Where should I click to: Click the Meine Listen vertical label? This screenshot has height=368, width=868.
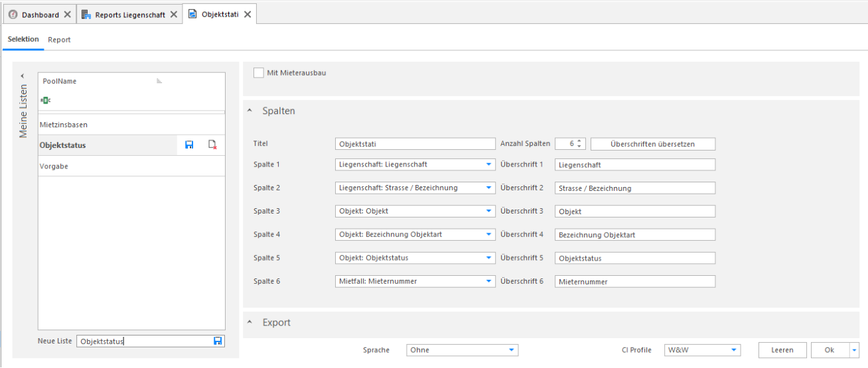pos(23,111)
